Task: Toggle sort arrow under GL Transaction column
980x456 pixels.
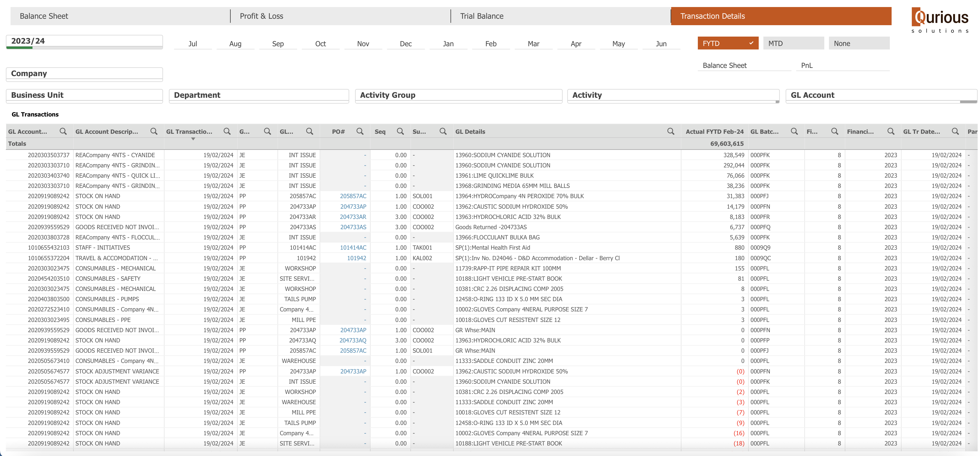Action: (x=193, y=139)
